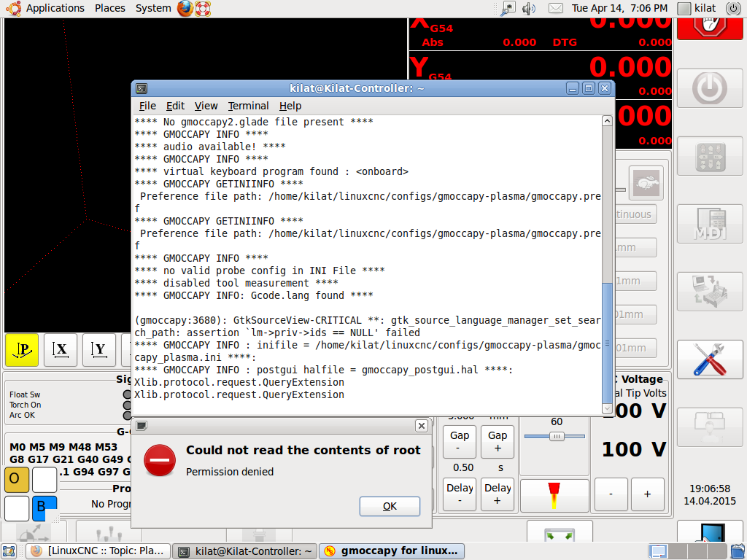This screenshot has width=747, height=560.
Task: Open the terminal Help menu
Action: pos(290,106)
